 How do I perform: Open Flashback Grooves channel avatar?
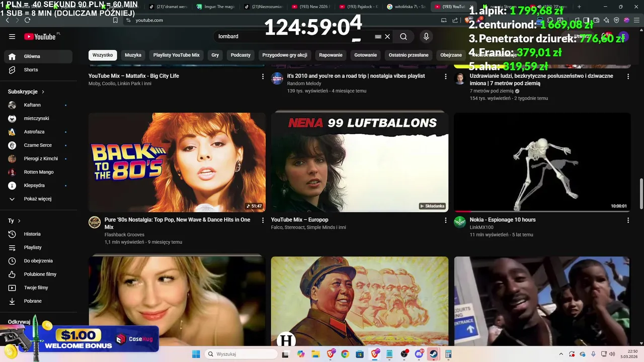[95, 222]
